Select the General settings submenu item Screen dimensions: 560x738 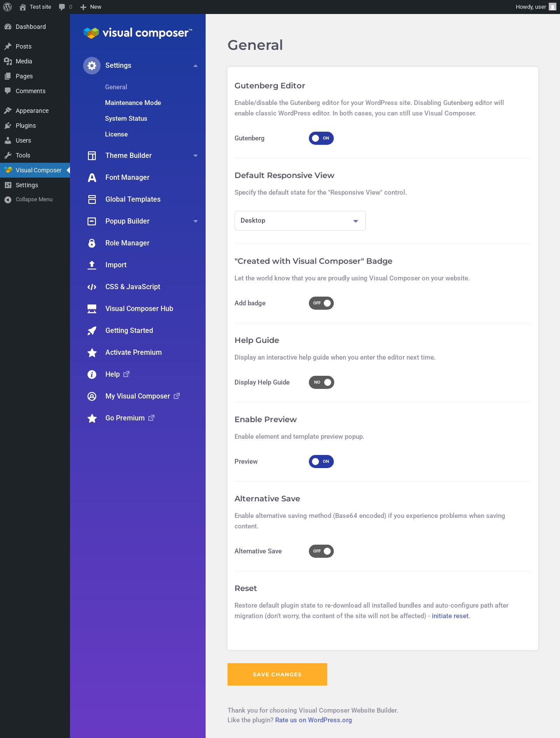(116, 87)
